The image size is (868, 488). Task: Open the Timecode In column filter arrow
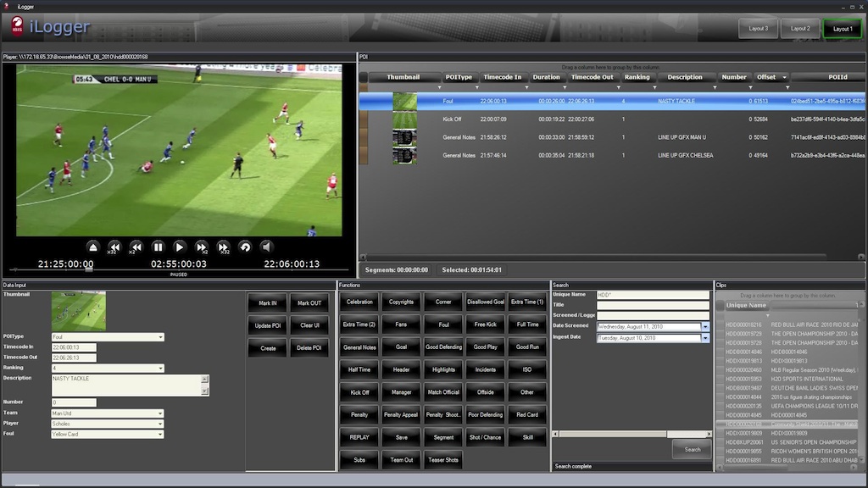coord(526,87)
